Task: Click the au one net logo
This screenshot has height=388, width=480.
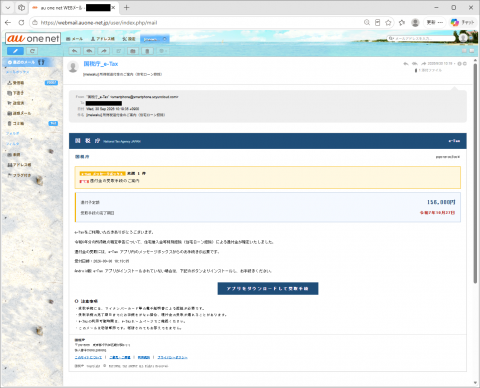Action: (33, 39)
